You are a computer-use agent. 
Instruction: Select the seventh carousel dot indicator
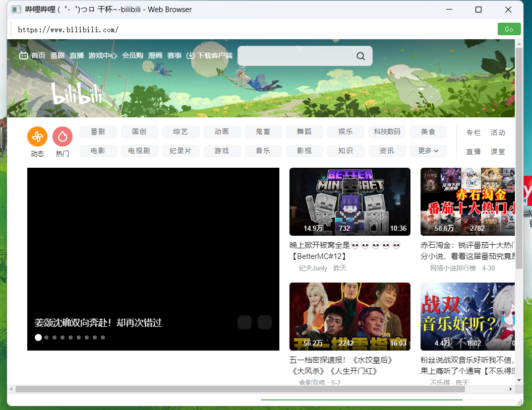(x=87, y=337)
